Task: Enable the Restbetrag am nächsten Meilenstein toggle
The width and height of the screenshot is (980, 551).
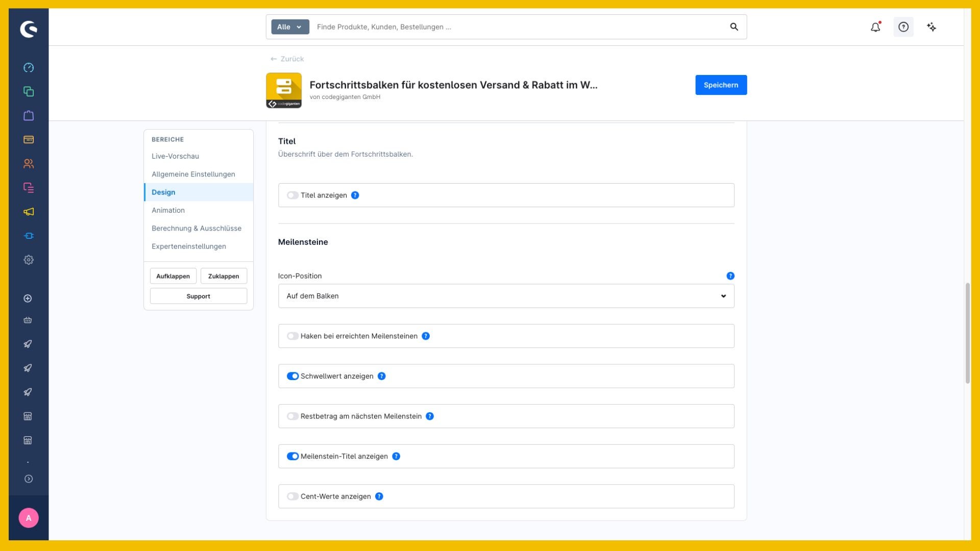Action: tap(292, 416)
